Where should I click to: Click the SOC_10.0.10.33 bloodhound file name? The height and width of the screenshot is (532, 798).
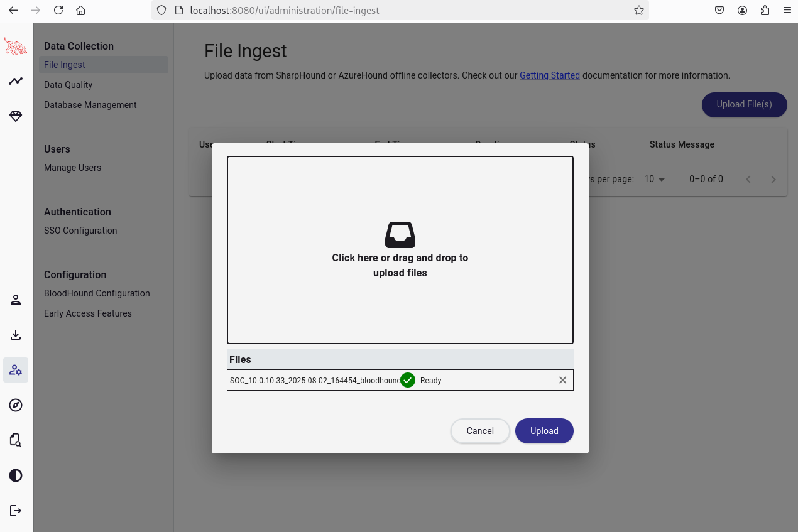(315, 381)
